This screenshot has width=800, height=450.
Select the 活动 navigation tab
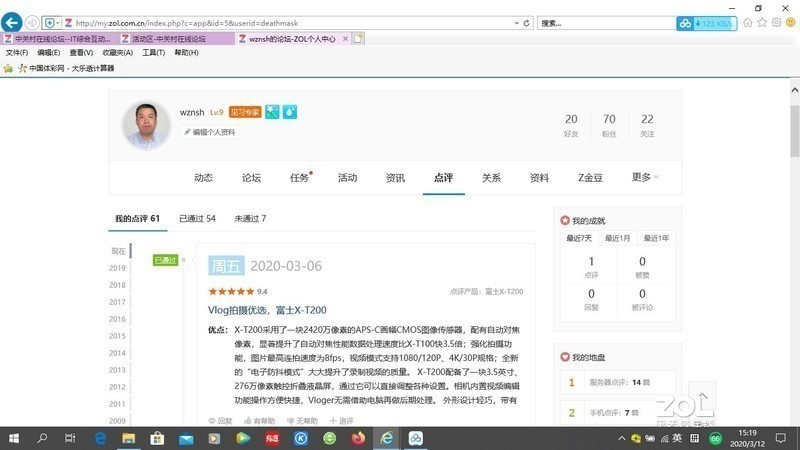point(347,178)
